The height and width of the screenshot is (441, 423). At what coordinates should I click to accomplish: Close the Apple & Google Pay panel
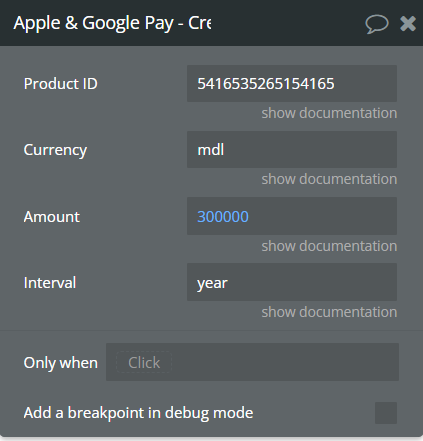point(408,24)
